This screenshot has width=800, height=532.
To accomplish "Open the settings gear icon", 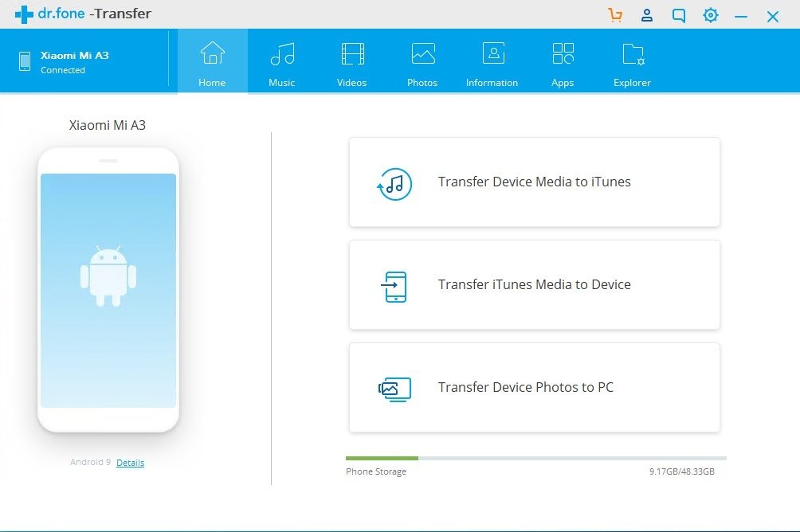I will click(710, 15).
